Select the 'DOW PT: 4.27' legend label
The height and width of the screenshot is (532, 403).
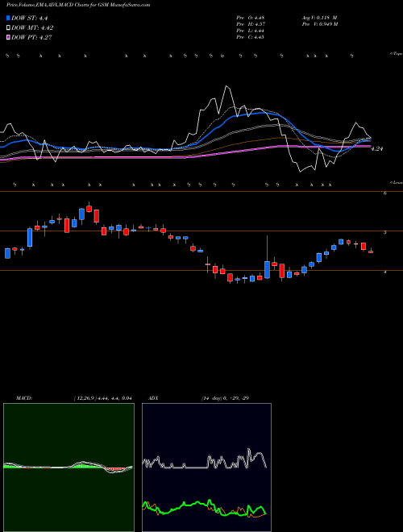click(x=31, y=37)
